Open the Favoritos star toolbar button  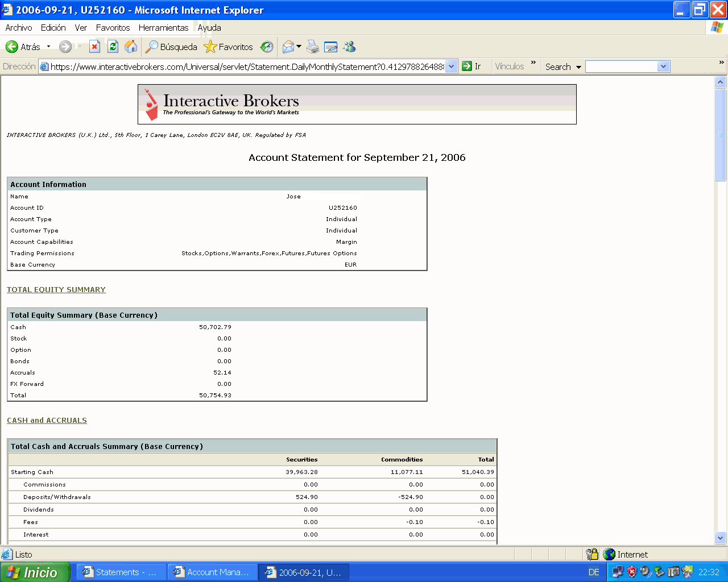(x=228, y=47)
